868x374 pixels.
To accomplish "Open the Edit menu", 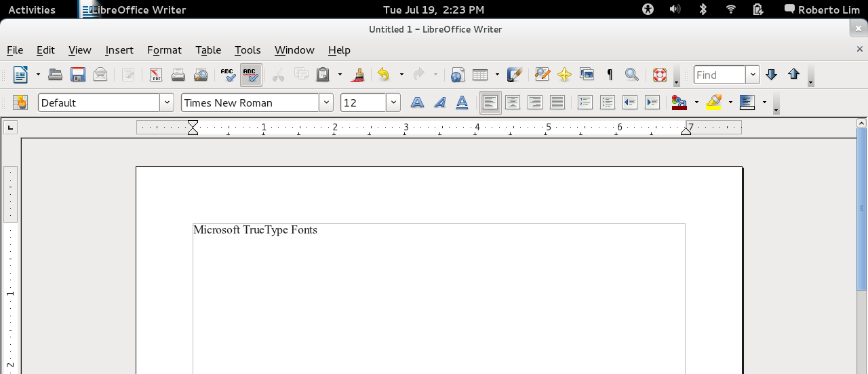I will tap(45, 50).
